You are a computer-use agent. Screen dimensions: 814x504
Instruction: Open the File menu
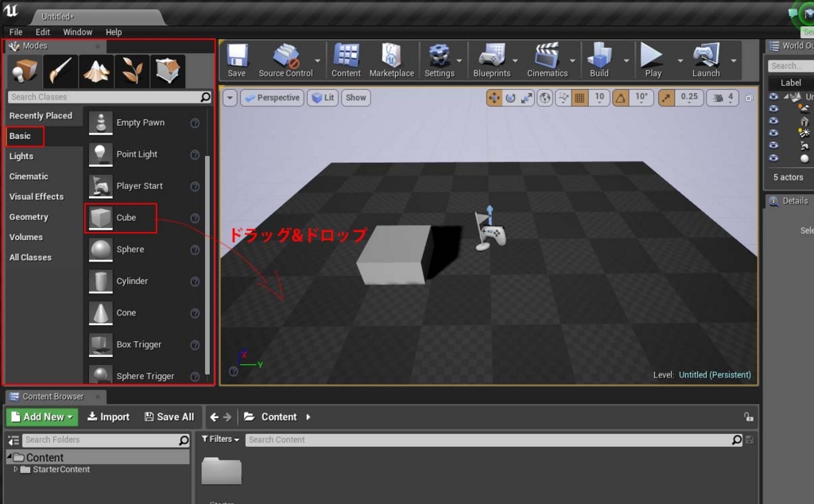(x=16, y=32)
